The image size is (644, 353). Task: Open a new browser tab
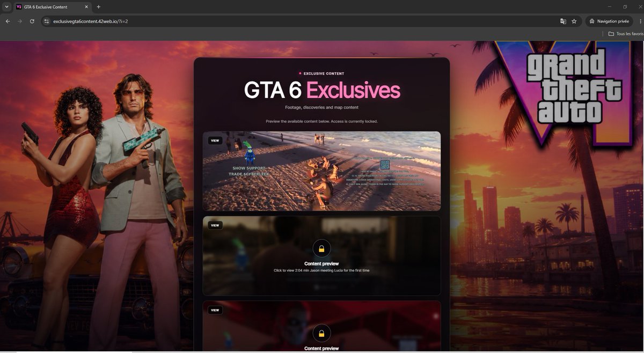(x=98, y=7)
